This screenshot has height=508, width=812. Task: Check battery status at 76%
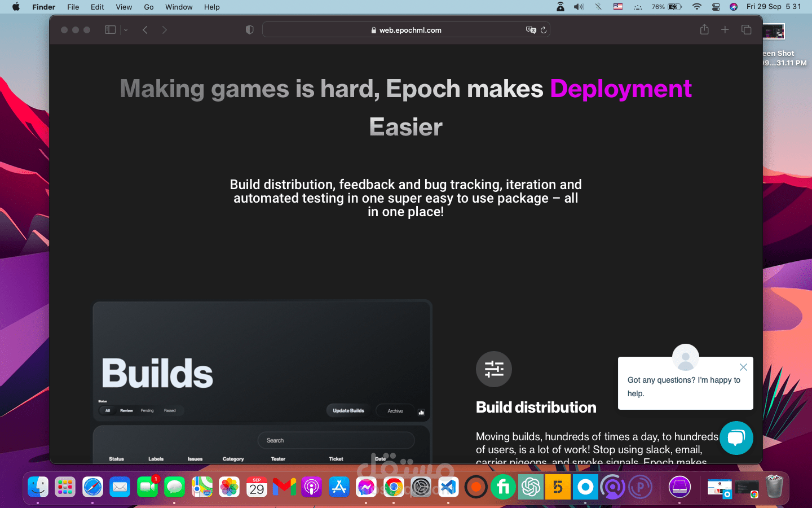click(x=667, y=7)
